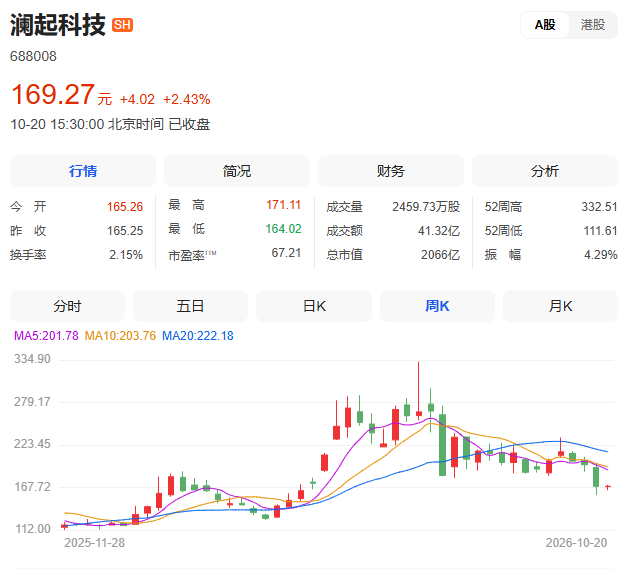Viewport: 621px width, 569px height.
Task: Click the 334.90 y-axis label
Action: [32, 359]
